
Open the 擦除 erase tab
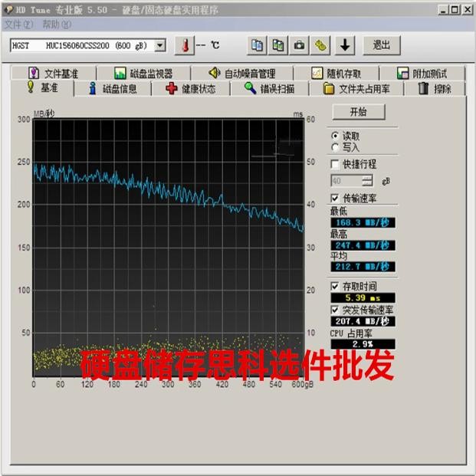click(435, 89)
